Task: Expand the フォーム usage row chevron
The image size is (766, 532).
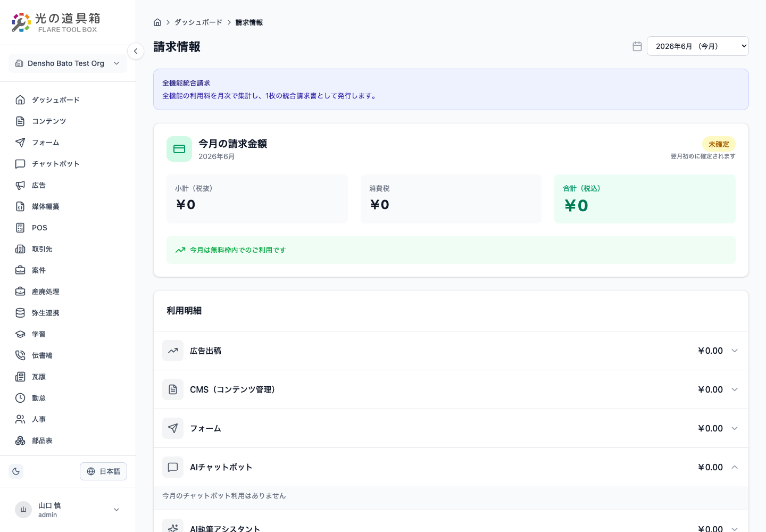Action: (735, 428)
